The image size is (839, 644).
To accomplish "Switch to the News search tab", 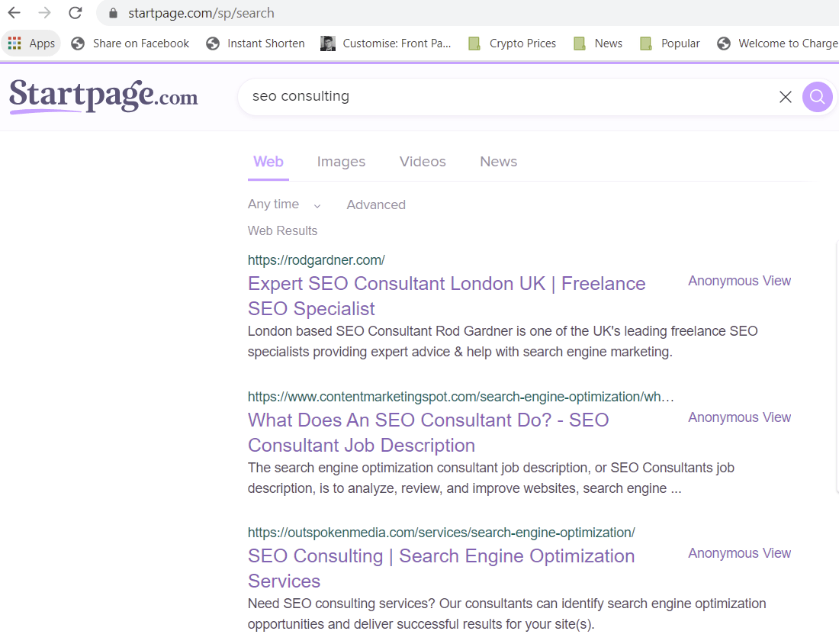I will (498, 162).
